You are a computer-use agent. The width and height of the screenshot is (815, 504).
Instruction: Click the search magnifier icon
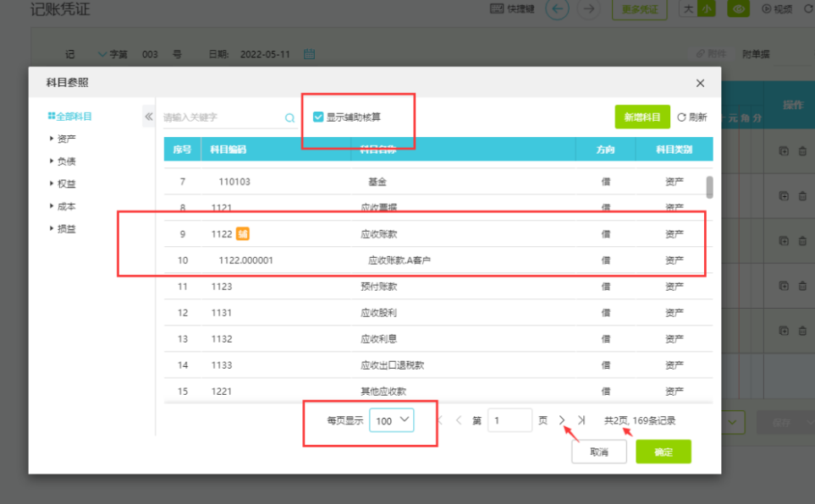pos(289,118)
